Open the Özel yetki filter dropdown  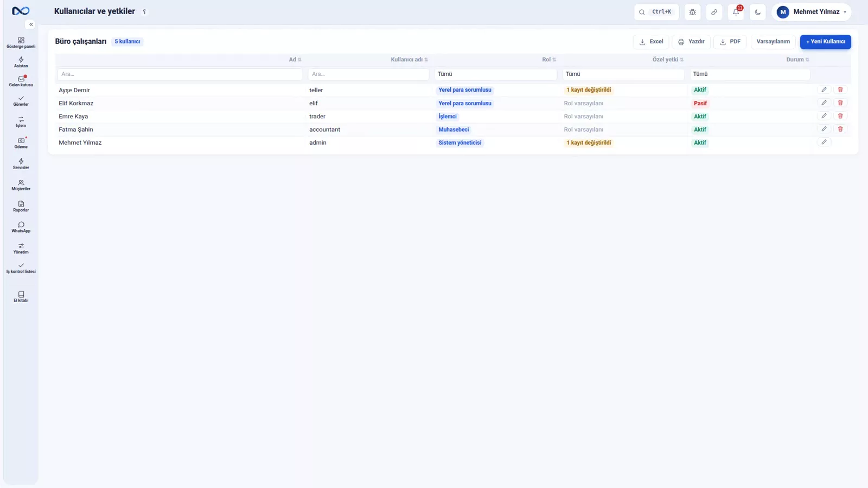click(623, 74)
